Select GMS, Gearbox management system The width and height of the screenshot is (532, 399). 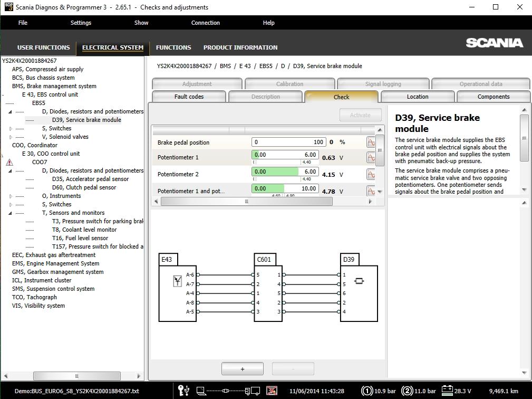[x=57, y=272]
